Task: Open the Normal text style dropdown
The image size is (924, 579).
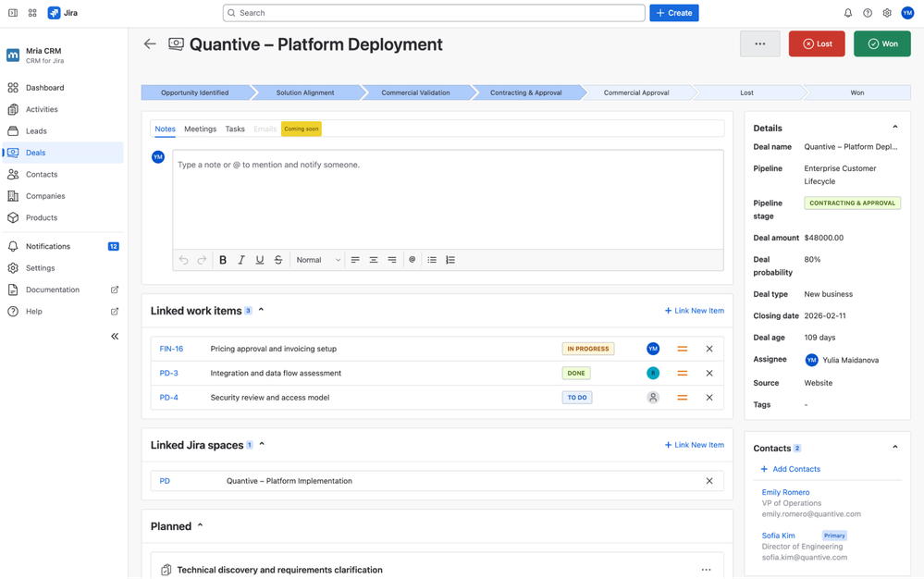Action: pyautogui.click(x=318, y=260)
